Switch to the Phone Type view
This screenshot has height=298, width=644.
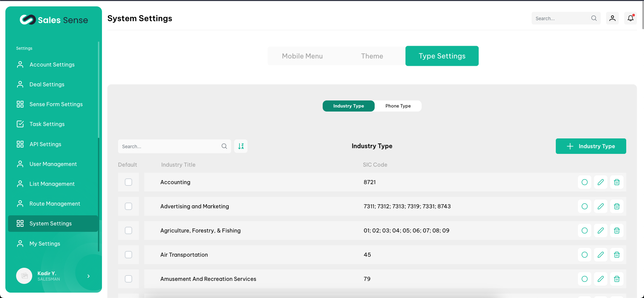(x=398, y=106)
